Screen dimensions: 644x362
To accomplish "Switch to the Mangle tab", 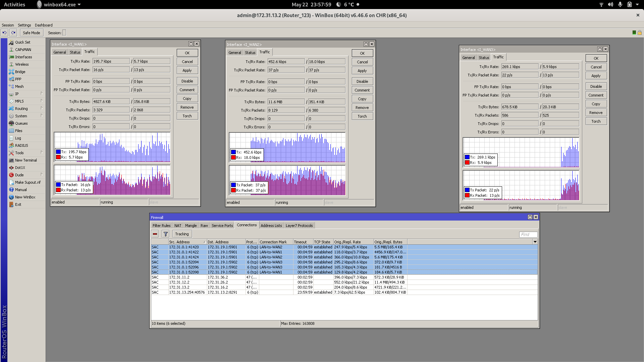I will pos(191,226).
